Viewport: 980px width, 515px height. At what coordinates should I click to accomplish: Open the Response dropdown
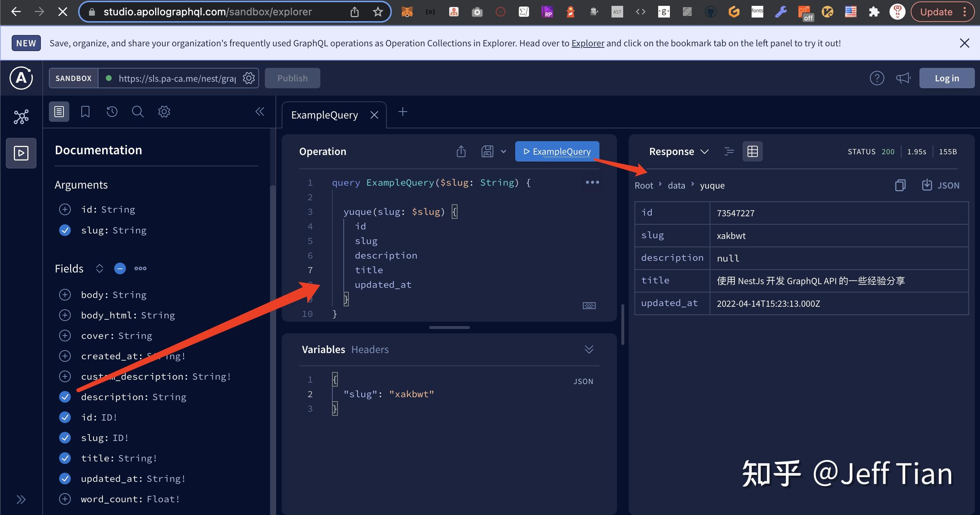pos(679,151)
